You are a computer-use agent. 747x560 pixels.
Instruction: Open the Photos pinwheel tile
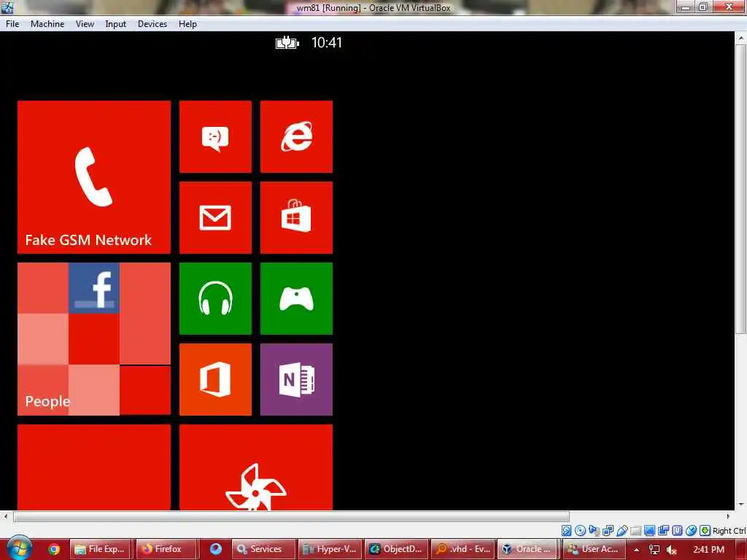256,467
